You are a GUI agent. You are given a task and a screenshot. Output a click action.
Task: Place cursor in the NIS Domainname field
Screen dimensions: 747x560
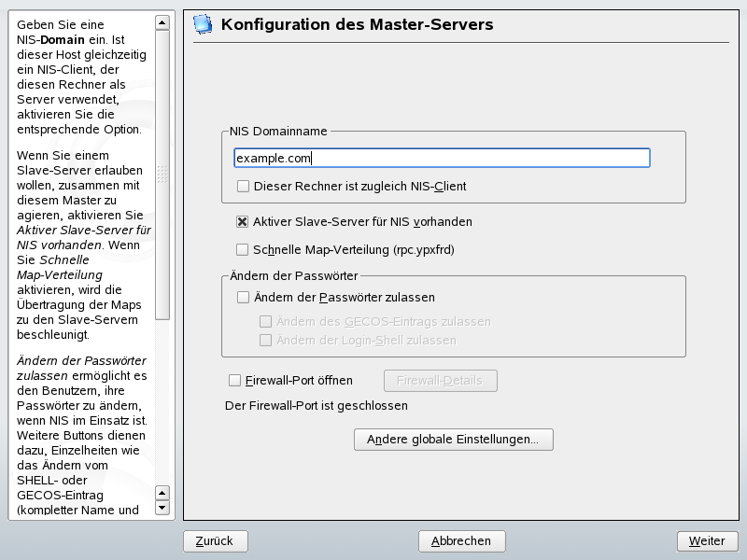coord(439,157)
